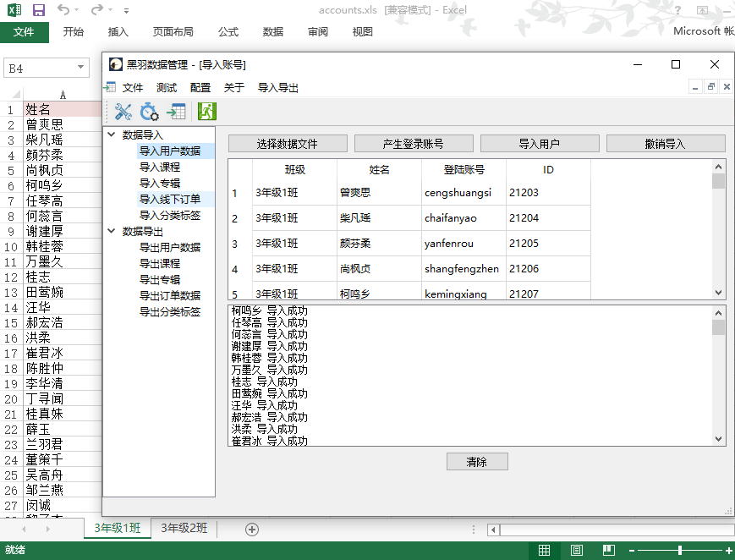Select 导入课程 in the tree
This screenshot has width=735, height=560.
pyautogui.click(x=160, y=167)
